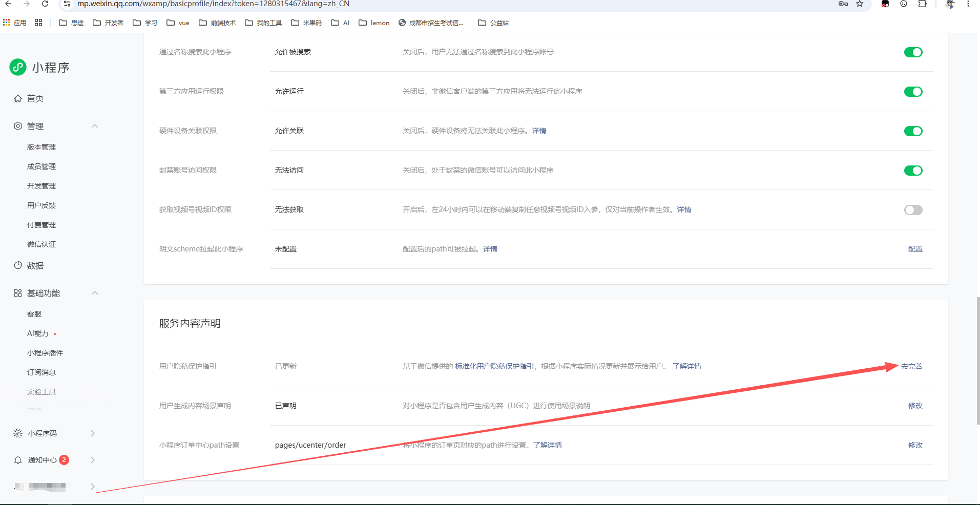Click 了解详情 in 订单中心path row

tap(548, 445)
